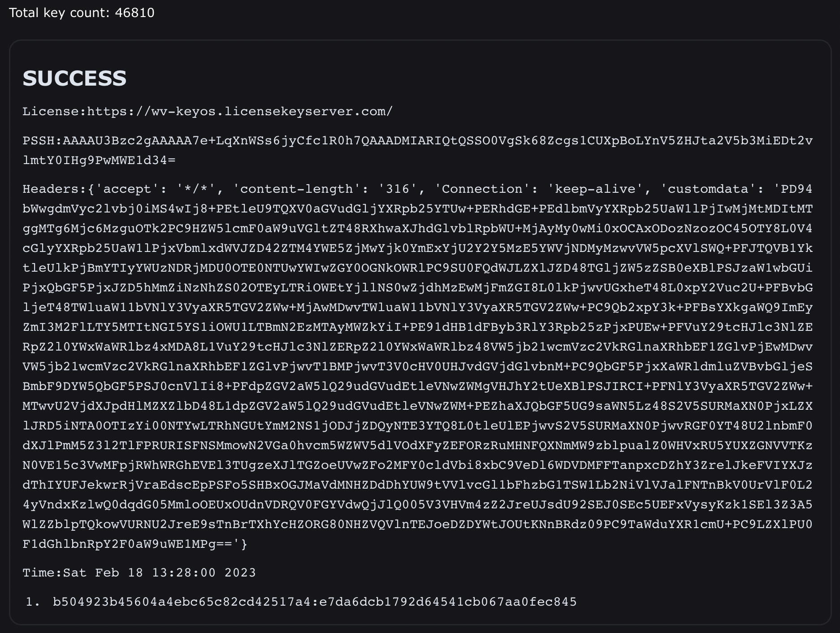Click key value e7da6dcb1792d64541cb067aa0fec845
The width and height of the screenshot is (840, 633).
click(x=448, y=602)
